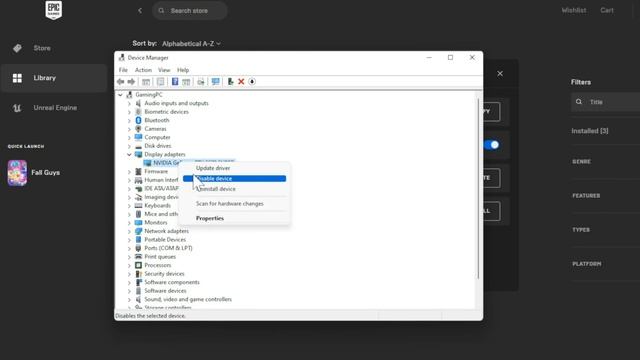The height and width of the screenshot is (360, 640).
Task: Click the Monitors icon in device tree
Action: [138, 222]
